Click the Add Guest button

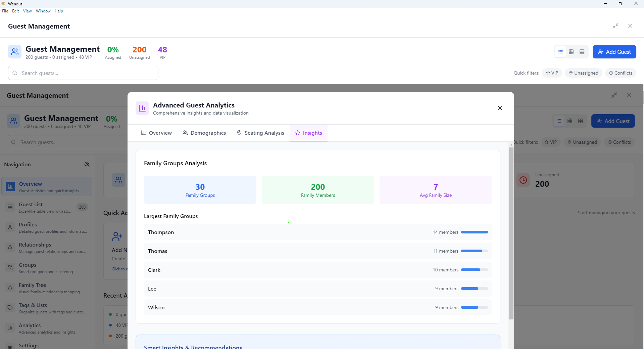click(614, 52)
